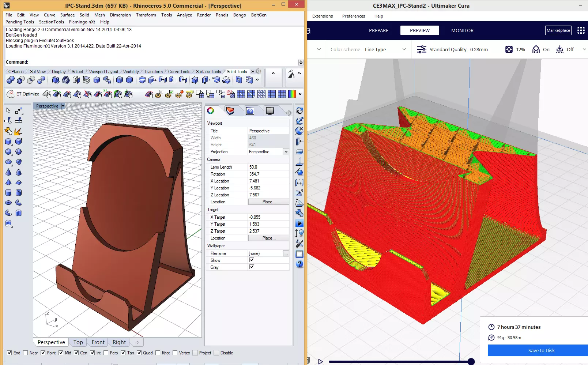Click the wrench and screwdriver options icon
The width and height of the screenshot is (588, 365).
coord(299,244)
